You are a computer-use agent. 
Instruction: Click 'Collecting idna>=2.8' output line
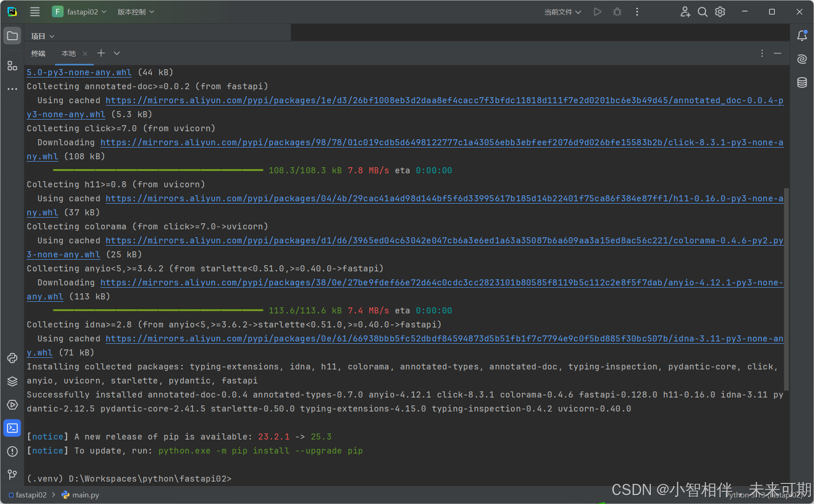[x=234, y=325]
